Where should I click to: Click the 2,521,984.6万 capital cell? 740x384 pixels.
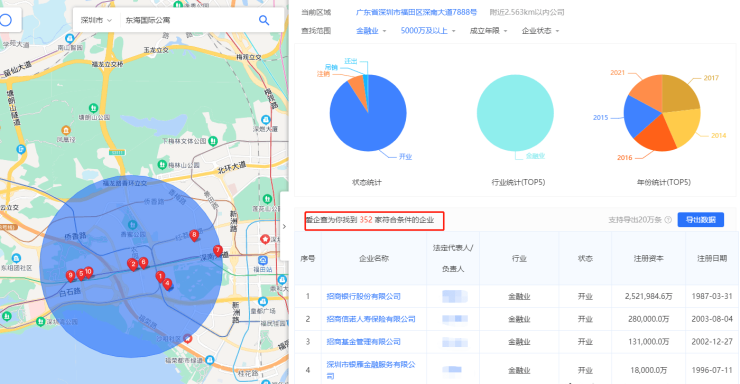(x=648, y=296)
